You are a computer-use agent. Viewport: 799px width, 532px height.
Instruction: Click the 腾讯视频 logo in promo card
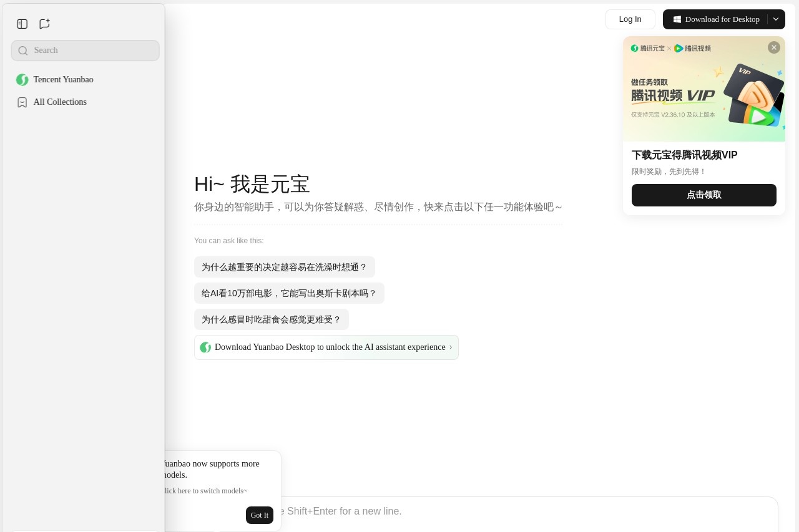point(692,48)
